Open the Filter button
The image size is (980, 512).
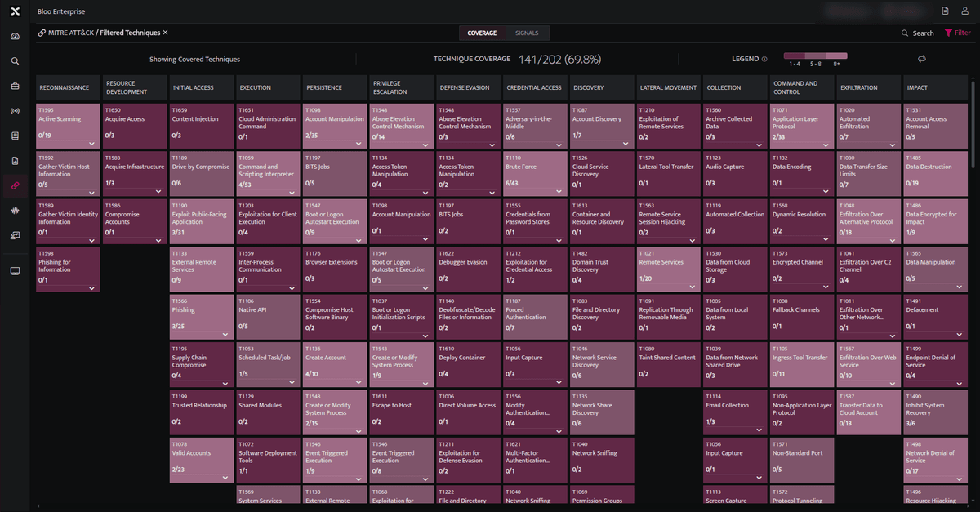957,33
